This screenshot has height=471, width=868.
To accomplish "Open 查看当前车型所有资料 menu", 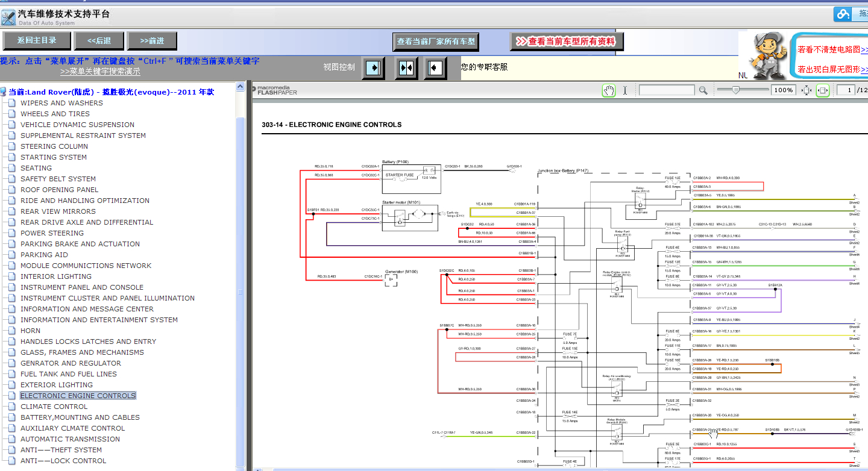I will [567, 42].
